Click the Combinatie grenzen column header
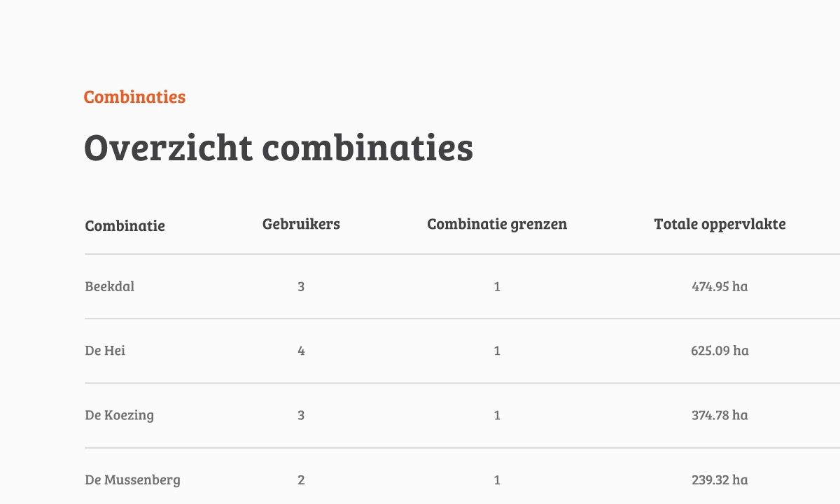The image size is (840, 504). click(x=497, y=224)
